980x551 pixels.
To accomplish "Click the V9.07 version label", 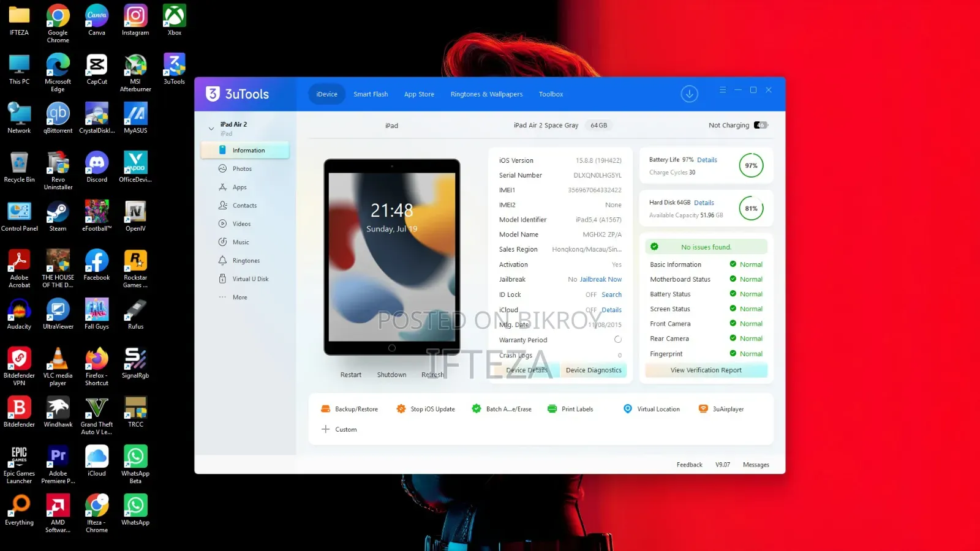I will click(x=723, y=465).
